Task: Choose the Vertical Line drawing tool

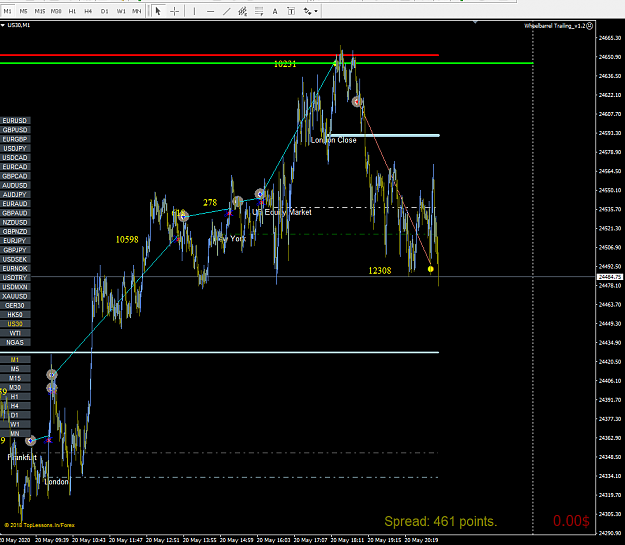Action: point(194,11)
